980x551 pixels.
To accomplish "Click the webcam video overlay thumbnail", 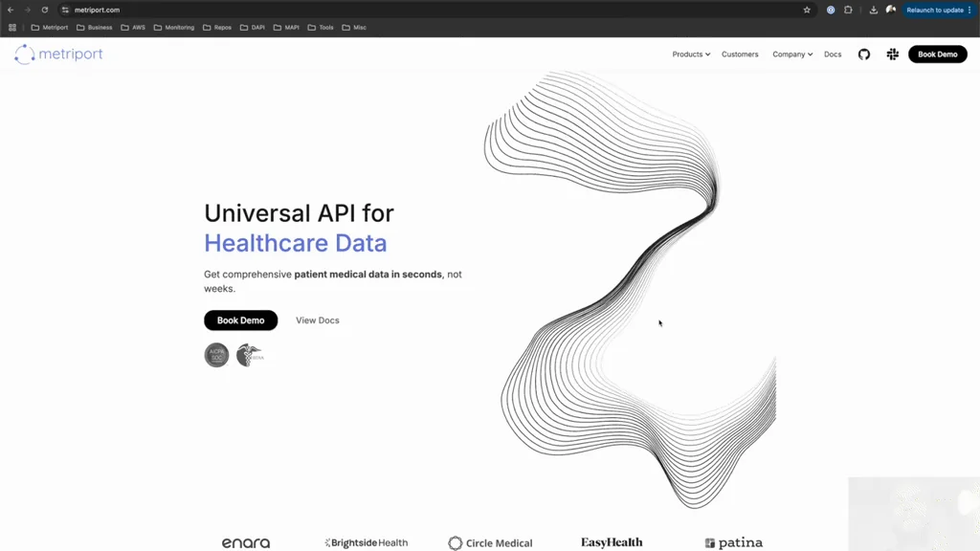I will (x=914, y=514).
